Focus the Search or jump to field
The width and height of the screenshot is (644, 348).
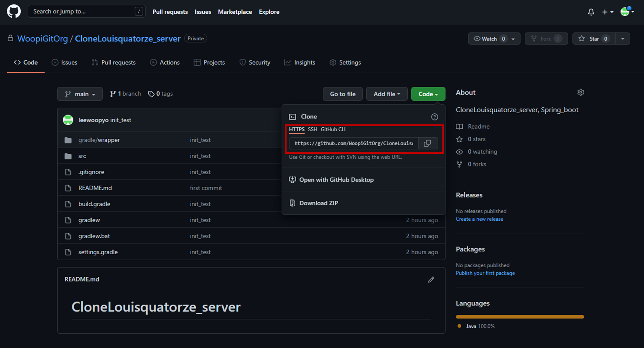[86, 11]
